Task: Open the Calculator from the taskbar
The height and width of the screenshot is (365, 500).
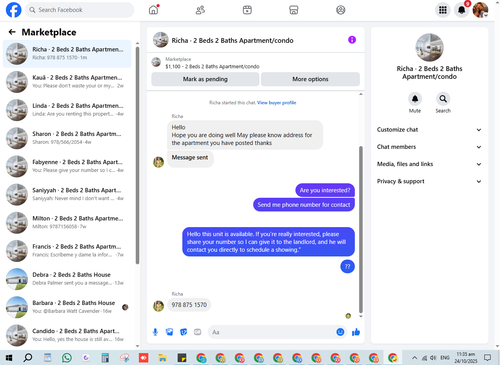Action: coord(105,358)
